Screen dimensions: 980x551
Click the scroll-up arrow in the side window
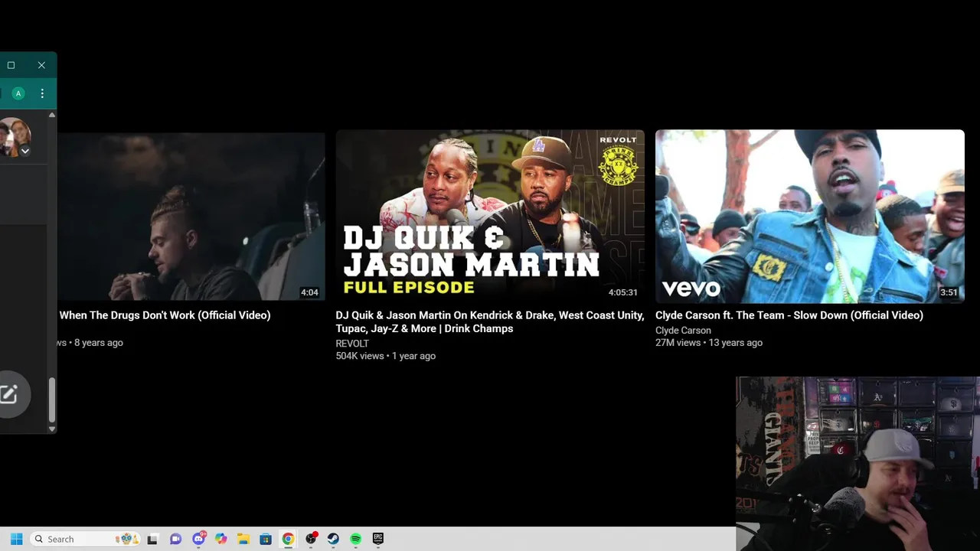[52, 115]
